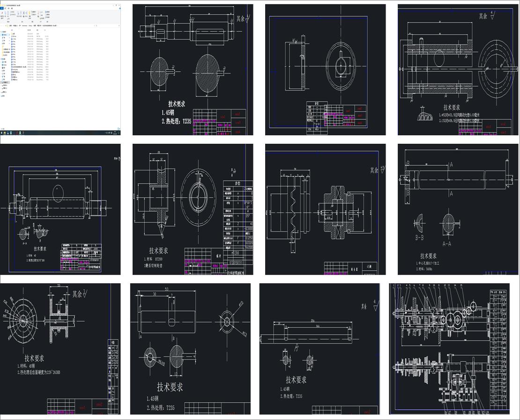
Task: Open the blue-bordered disc with keyway hole drawing
Action: 325,70
